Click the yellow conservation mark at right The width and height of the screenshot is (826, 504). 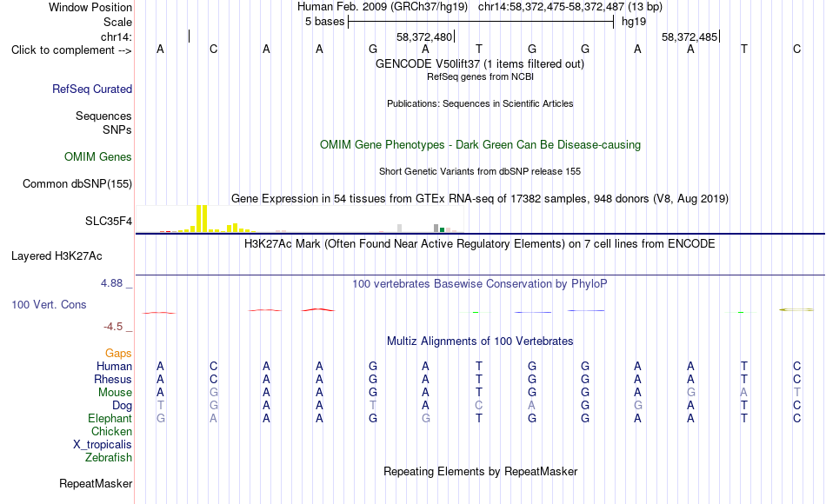[x=796, y=309]
